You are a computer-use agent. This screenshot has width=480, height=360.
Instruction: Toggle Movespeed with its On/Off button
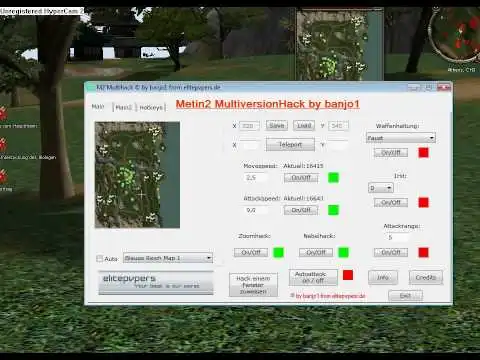[301, 178]
